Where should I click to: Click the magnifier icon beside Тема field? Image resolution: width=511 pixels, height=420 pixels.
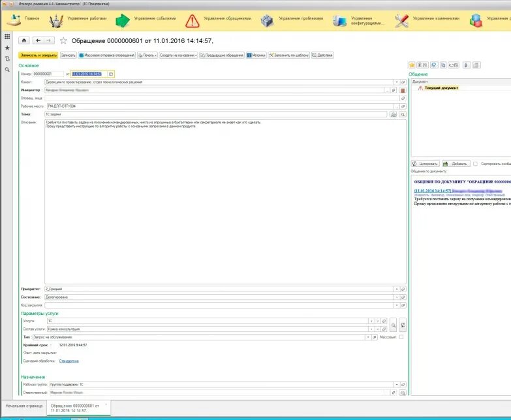(x=403, y=114)
